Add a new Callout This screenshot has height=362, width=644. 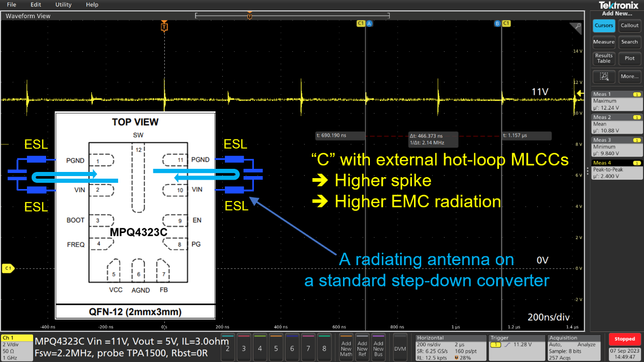coord(629,25)
